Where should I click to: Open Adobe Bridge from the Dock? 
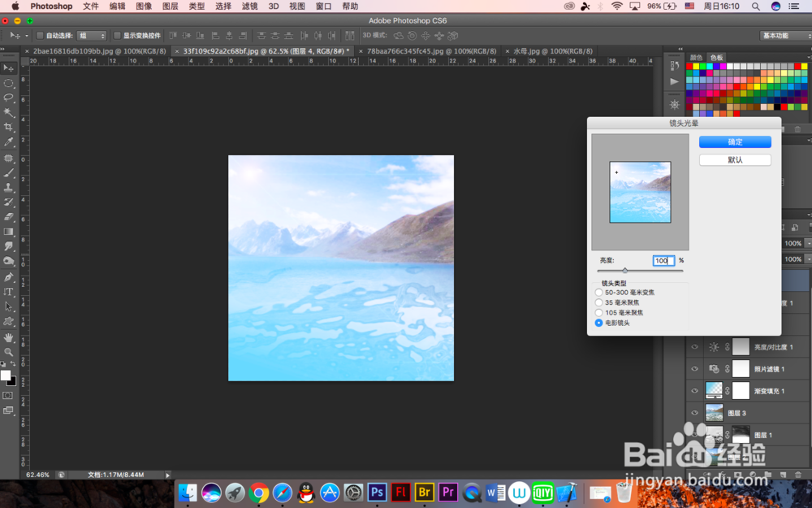pyautogui.click(x=424, y=492)
